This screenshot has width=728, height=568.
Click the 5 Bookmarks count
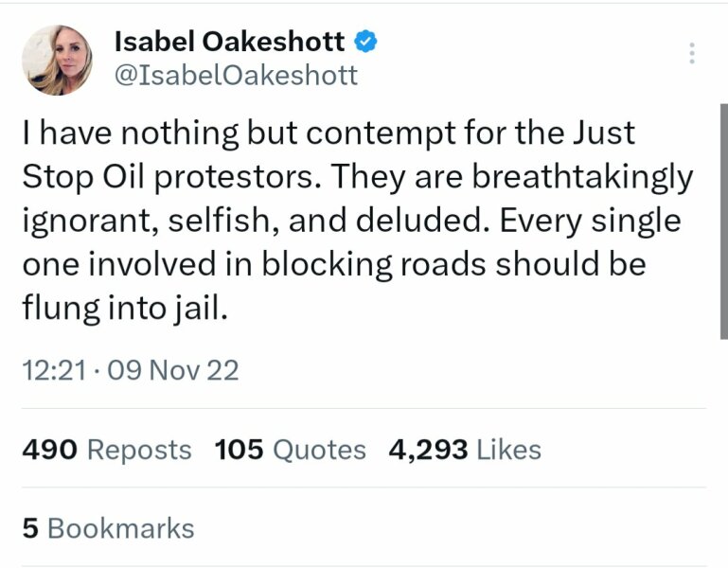(108, 527)
